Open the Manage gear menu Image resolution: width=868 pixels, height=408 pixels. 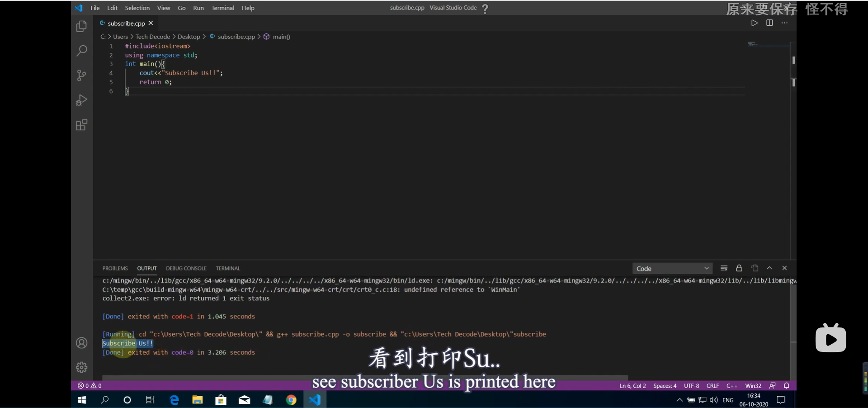81,367
